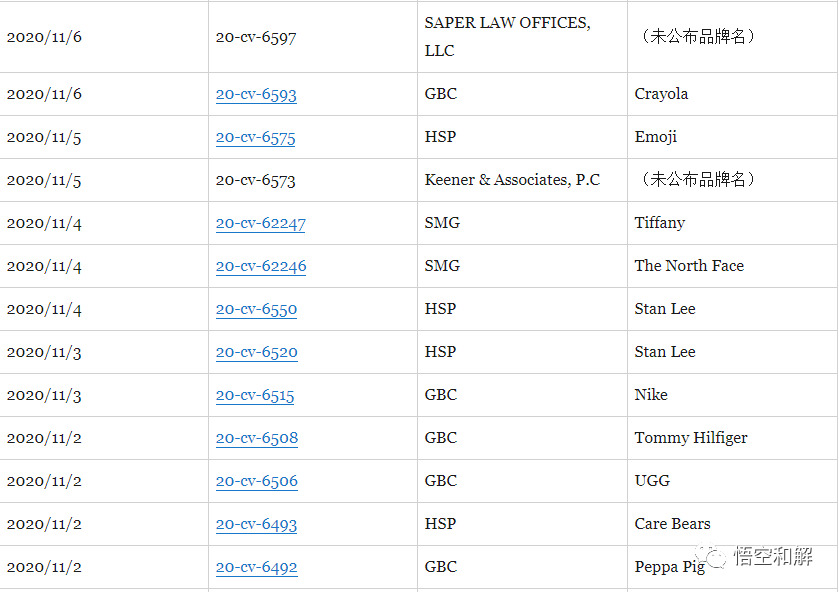839x592 pixels.
Task: Click the date 2020/11/4 in the Tiffany row
Action: click(44, 223)
